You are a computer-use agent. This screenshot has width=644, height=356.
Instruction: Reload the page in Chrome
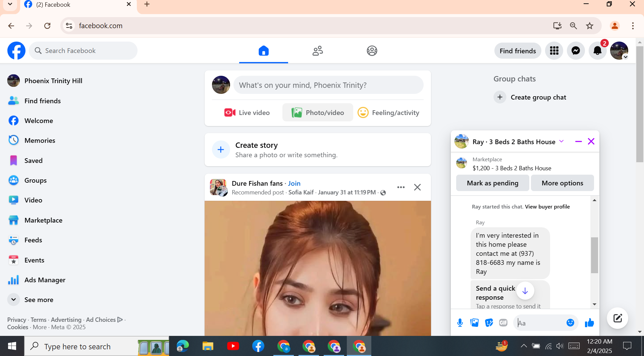click(47, 26)
